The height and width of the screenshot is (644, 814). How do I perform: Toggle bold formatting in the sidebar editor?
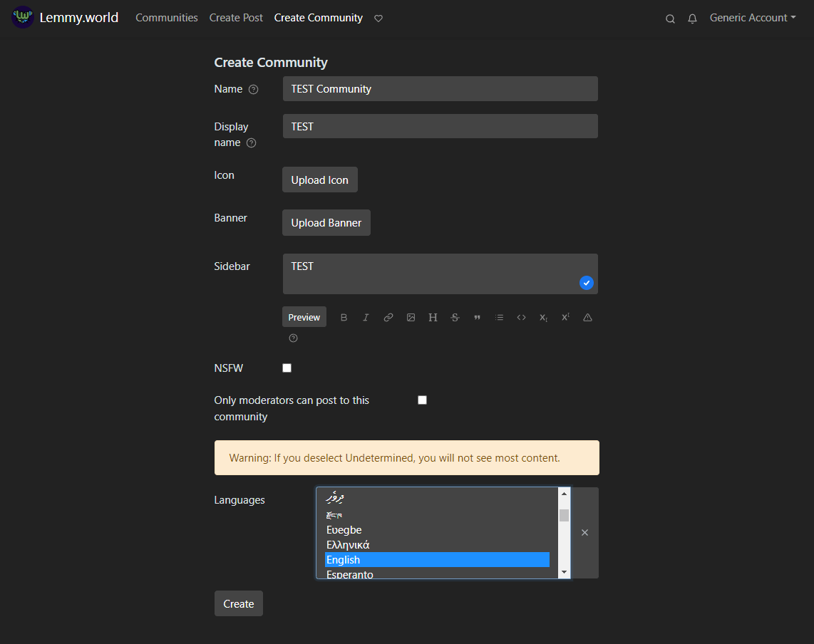coord(344,317)
